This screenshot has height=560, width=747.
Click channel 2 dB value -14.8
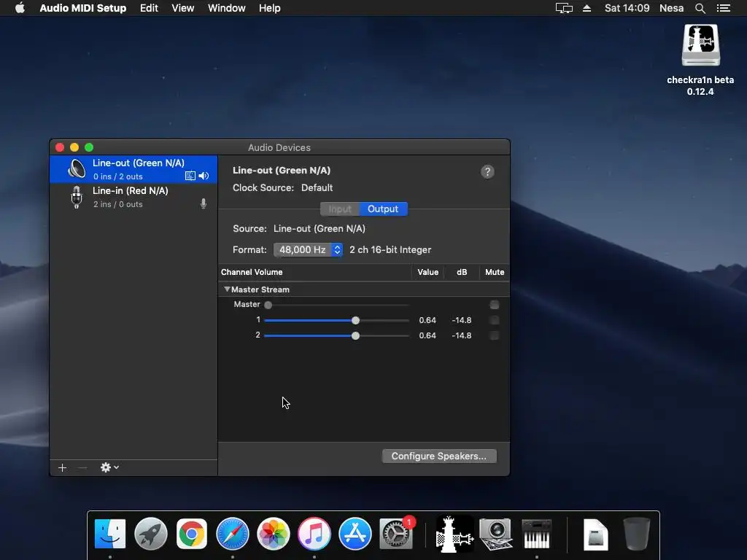(x=462, y=335)
